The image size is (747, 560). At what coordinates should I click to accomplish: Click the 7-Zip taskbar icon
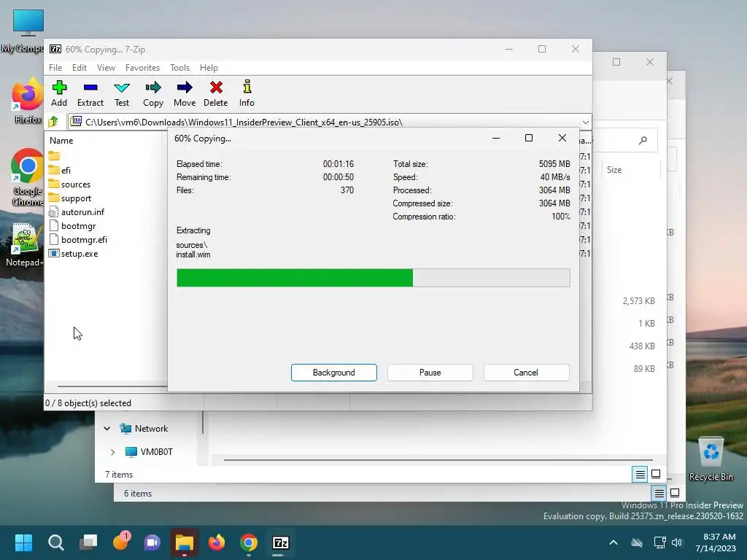[x=281, y=542]
